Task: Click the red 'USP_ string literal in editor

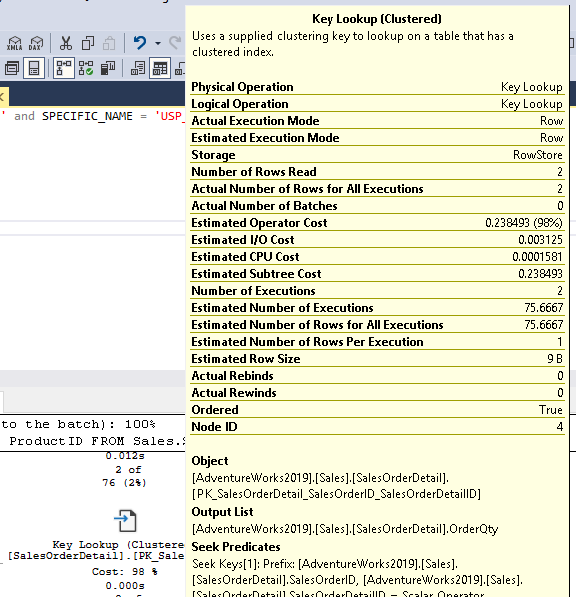Action: click(170, 116)
